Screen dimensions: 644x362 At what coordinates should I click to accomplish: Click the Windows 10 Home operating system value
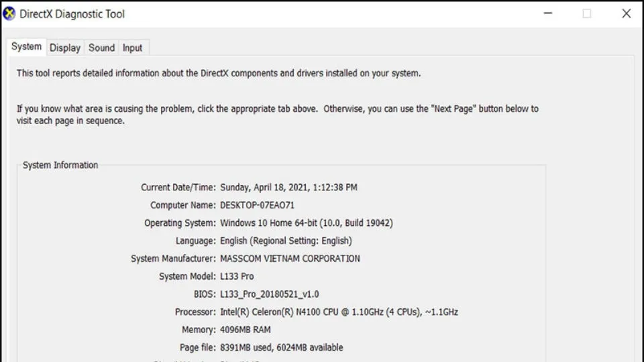306,223
